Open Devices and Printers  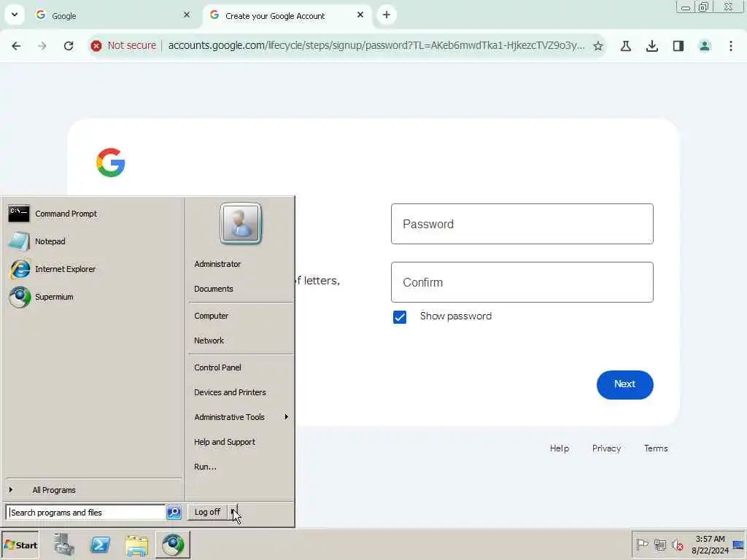point(241,392)
